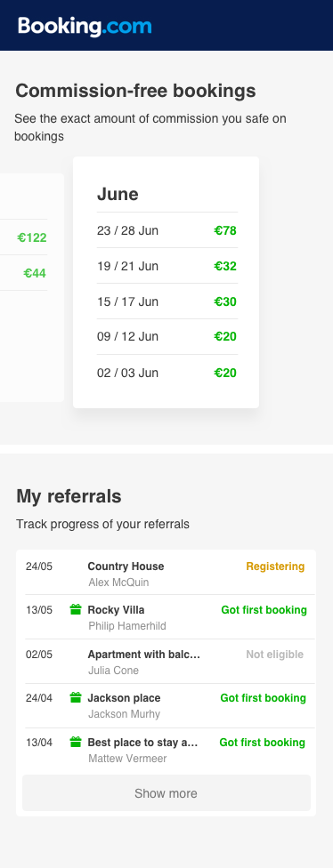Open Best place to stay a… referral
333x868 pixels.
166,750
